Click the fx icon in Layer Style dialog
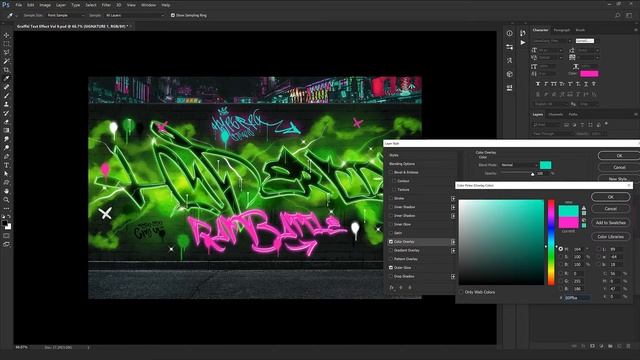 (x=391, y=287)
